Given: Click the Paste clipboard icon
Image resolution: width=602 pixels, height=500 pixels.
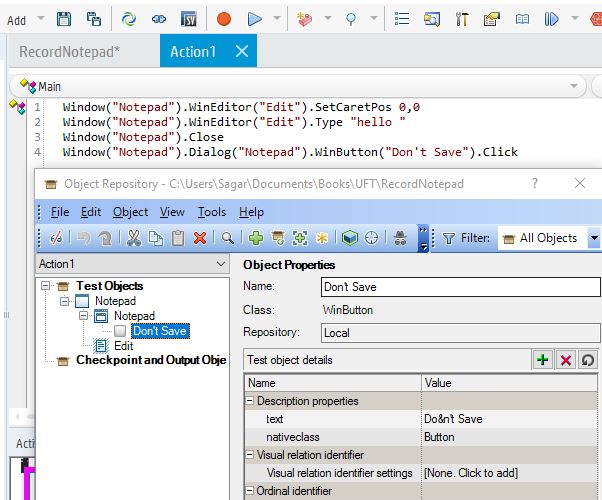Looking at the screenshot, I should tap(178, 238).
